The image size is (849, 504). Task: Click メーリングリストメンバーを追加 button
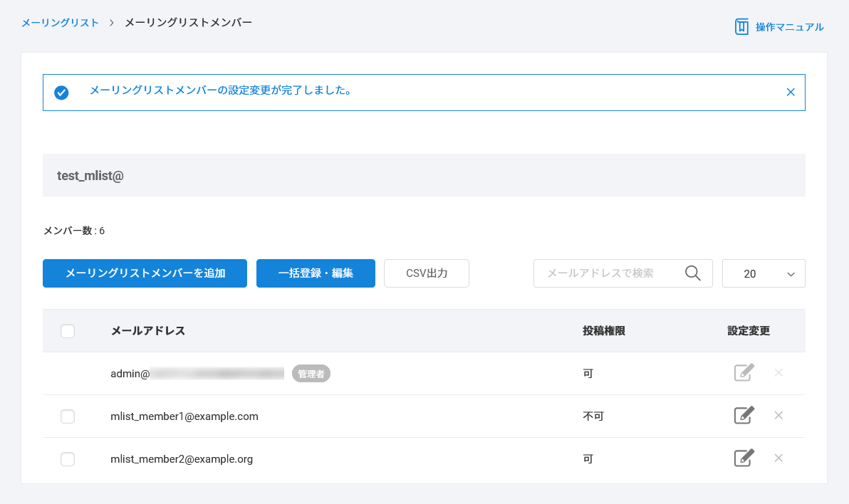click(x=145, y=273)
